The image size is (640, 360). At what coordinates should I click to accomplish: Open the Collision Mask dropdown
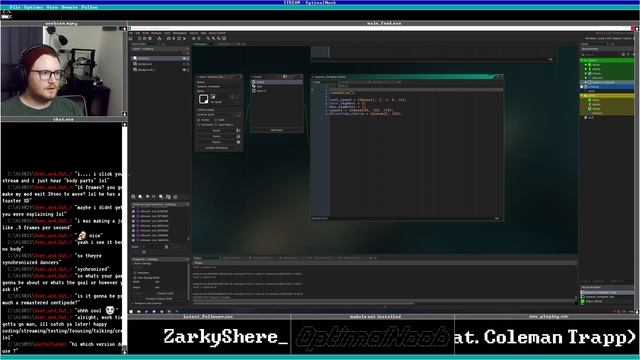point(218,115)
